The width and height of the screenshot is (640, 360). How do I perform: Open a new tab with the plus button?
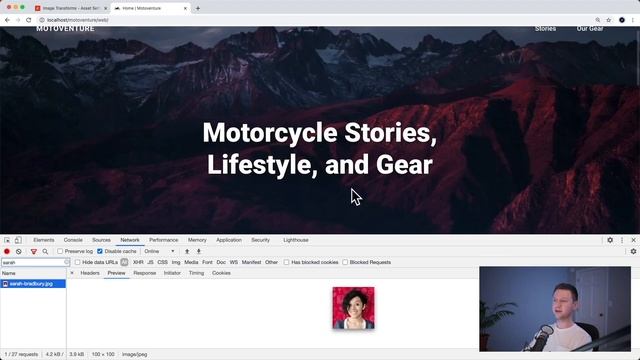[x=198, y=8]
